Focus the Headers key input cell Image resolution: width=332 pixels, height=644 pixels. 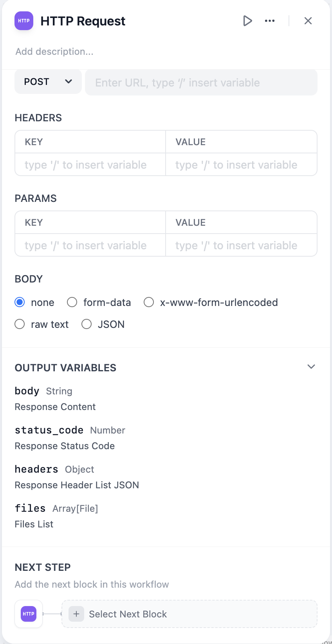point(90,165)
